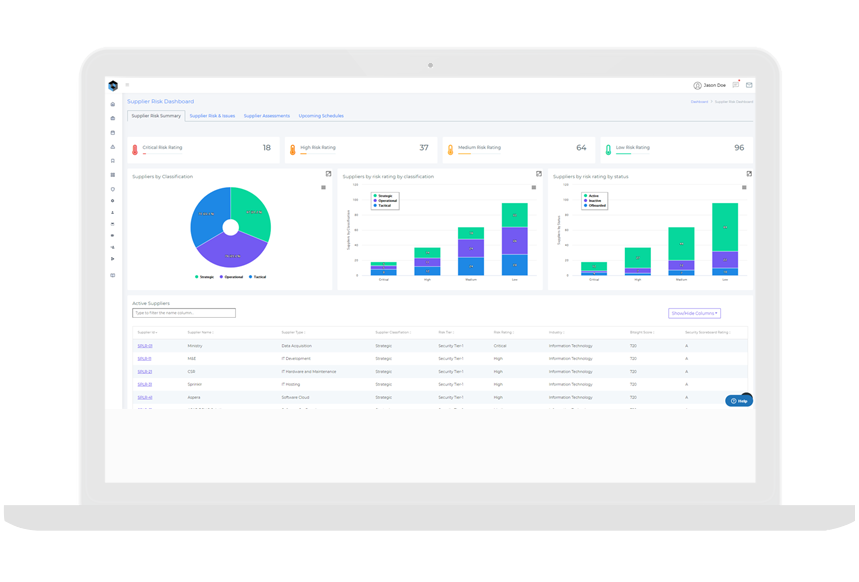
Task: Sort by the Industry column header
Action: (x=557, y=333)
